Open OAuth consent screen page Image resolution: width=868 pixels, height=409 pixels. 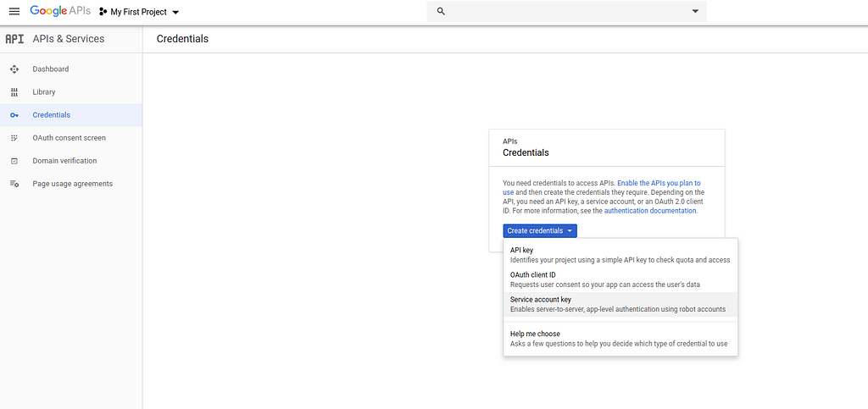pyautogui.click(x=71, y=138)
